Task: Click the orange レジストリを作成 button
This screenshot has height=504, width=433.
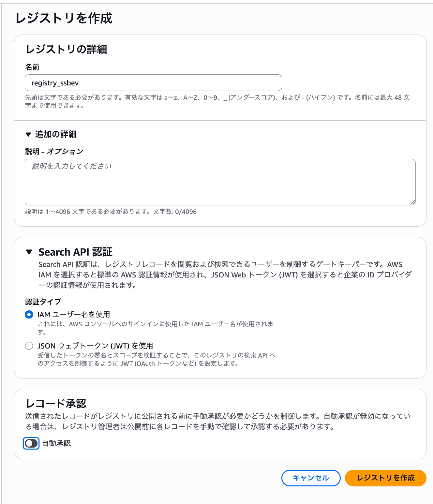Action: 385,478
